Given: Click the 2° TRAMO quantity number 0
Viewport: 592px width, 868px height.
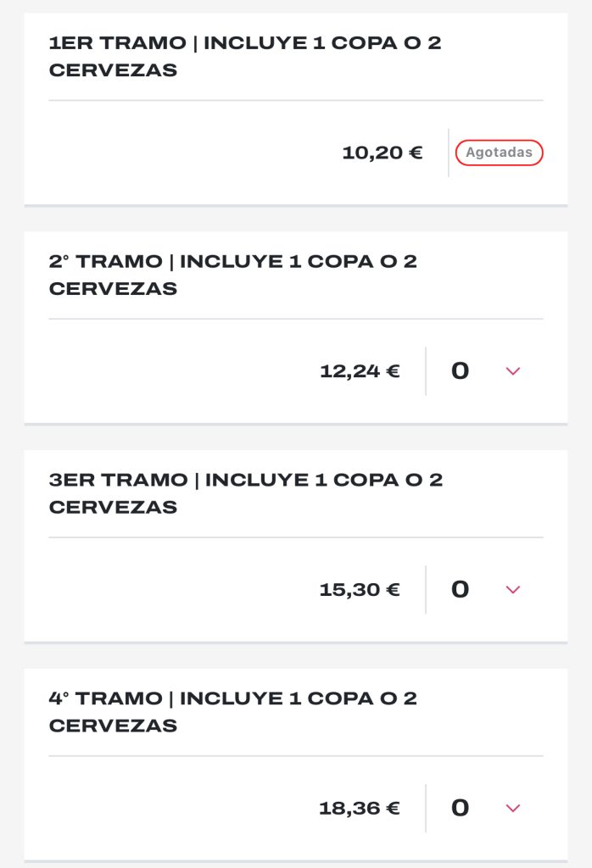Looking at the screenshot, I should tap(460, 371).
